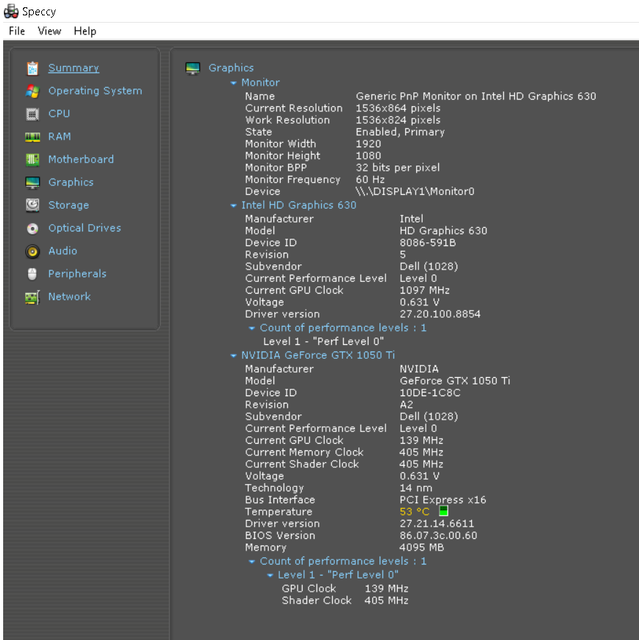Open the Audio section link
This screenshot has height=640, width=639.
click(x=62, y=251)
